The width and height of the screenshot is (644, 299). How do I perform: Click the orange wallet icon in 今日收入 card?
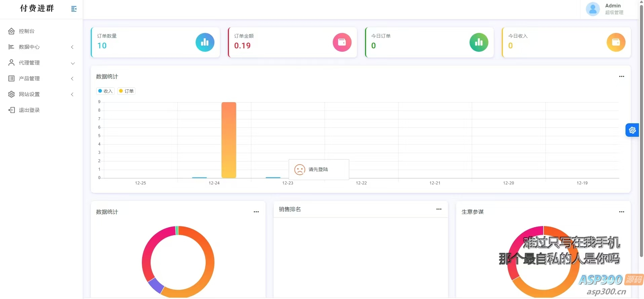(x=616, y=42)
